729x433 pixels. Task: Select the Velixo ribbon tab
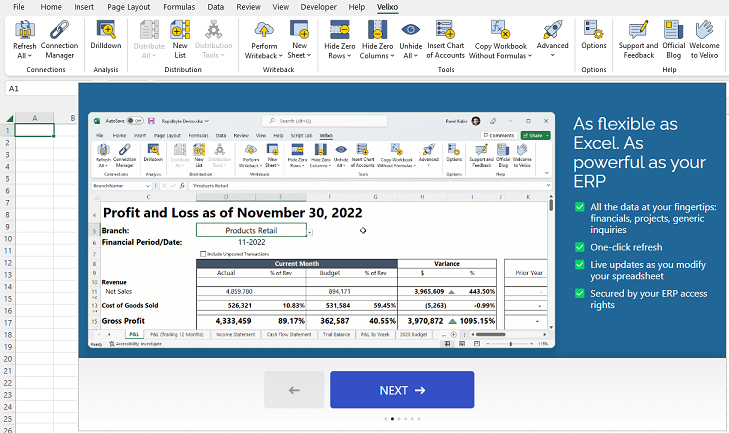click(387, 7)
